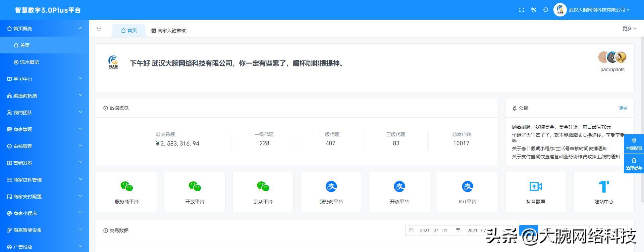644x252 pixels.
Task: Expand the 我的团队 sidebar menu
Action: point(45,113)
